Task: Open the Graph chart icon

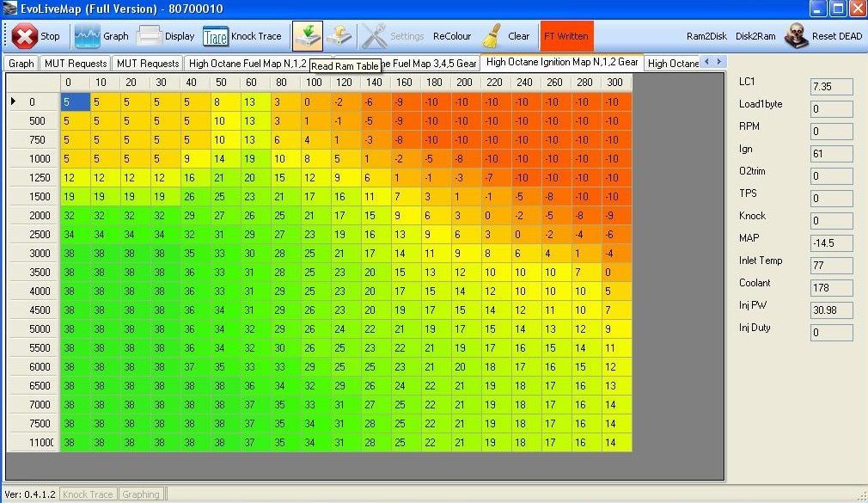Action: point(87,36)
